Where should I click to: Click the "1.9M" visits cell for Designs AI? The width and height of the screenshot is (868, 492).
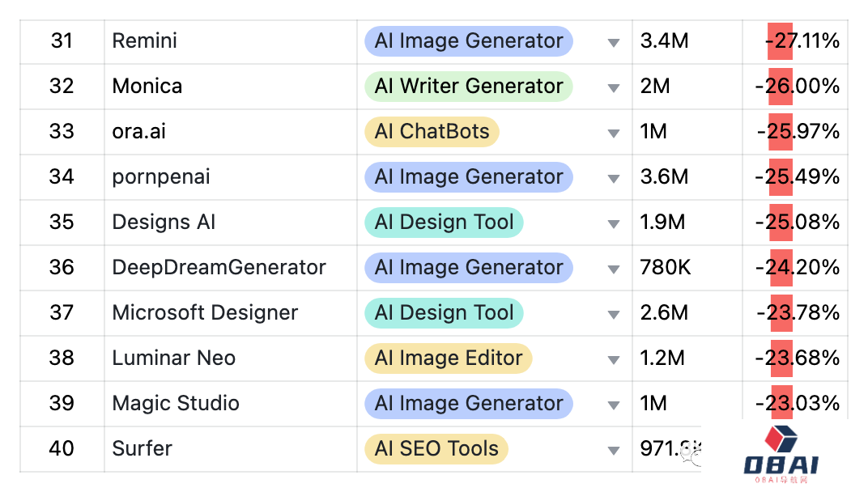687,223
